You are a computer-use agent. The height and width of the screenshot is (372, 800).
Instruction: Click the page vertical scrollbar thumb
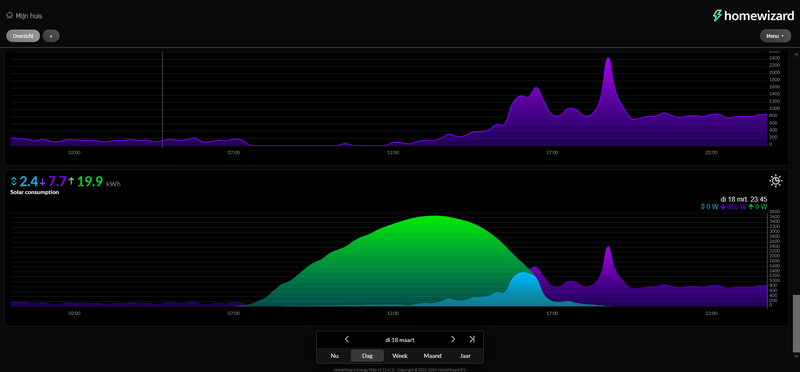tap(795, 323)
